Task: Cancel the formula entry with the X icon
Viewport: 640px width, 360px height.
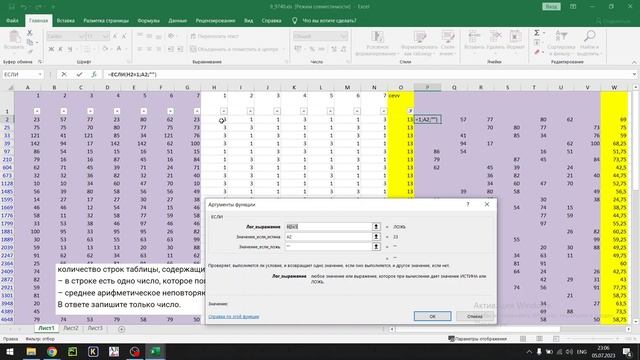Action: pos(64,74)
